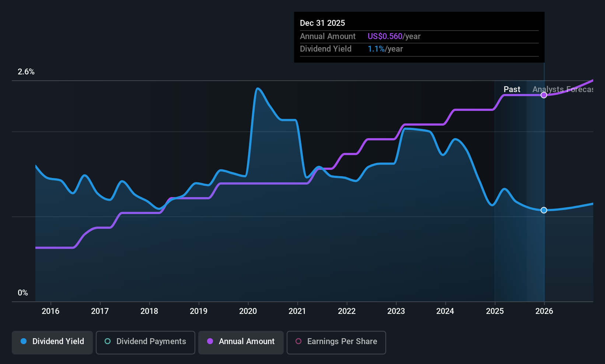
Task: Select the purple forecast marker near 2026
Action: pyautogui.click(x=544, y=95)
